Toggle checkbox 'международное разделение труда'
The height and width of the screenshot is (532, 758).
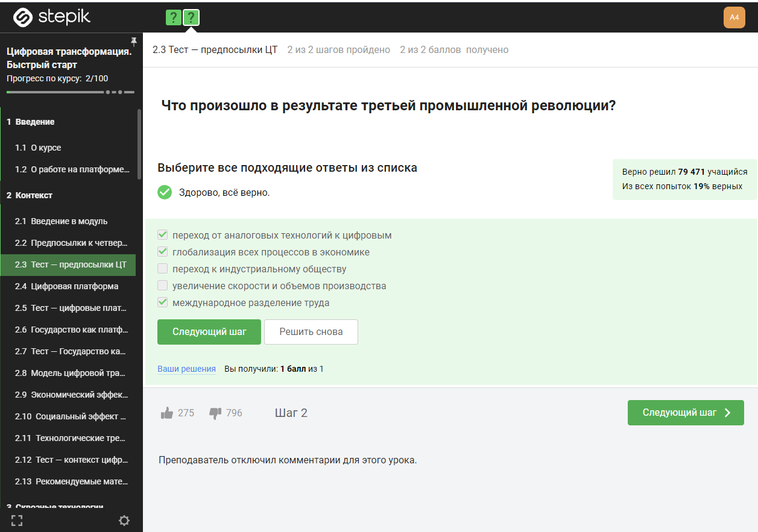point(162,302)
